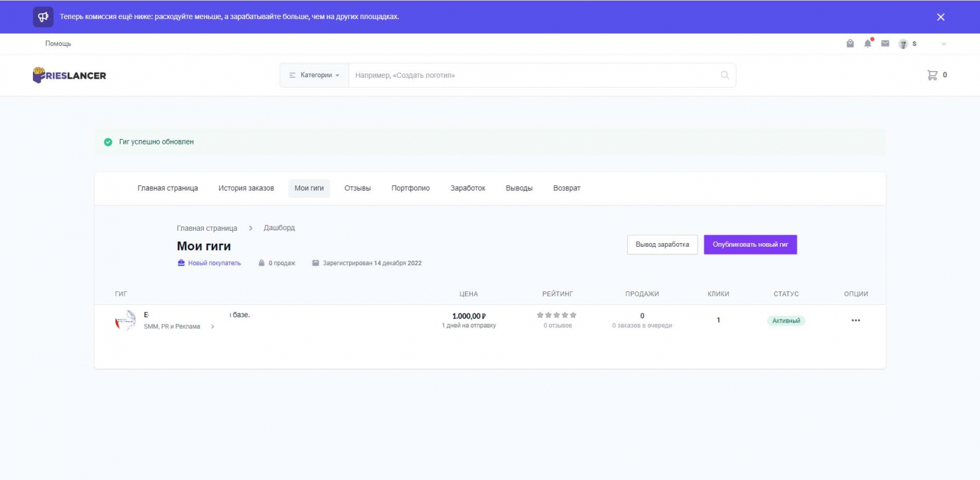Expand the SMM, PR и Реклама category arrow
Screen dimensions: 980x480
click(213, 327)
